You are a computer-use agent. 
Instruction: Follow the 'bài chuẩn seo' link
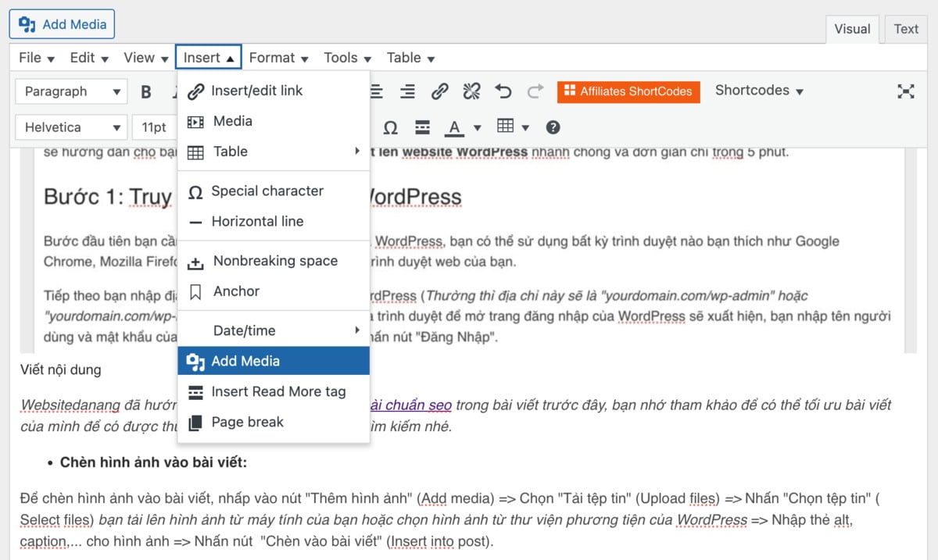click(x=410, y=405)
